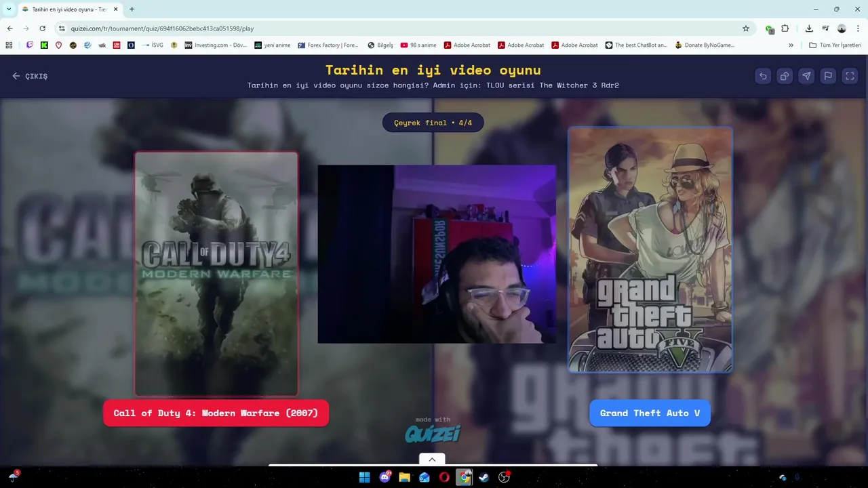Screen dimensions: 868x488
Task: Click the browser back arrow
Action: (9, 28)
